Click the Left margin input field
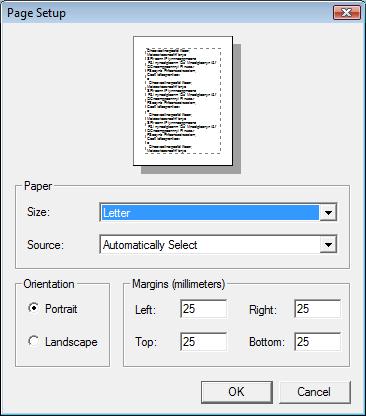This screenshot has height=416, width=366. click(x=203, y=309)
